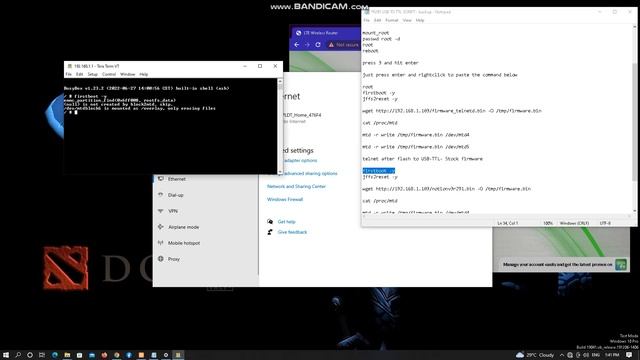This screenshot has width=640, height=360.
Task: Open the notification center icon
Action: (629, 355)
